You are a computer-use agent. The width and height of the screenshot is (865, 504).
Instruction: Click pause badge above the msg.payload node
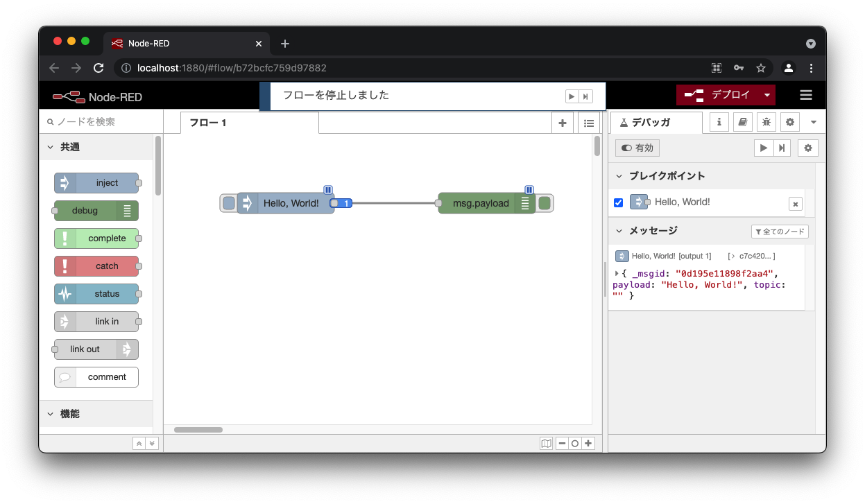tap(529, 189)
